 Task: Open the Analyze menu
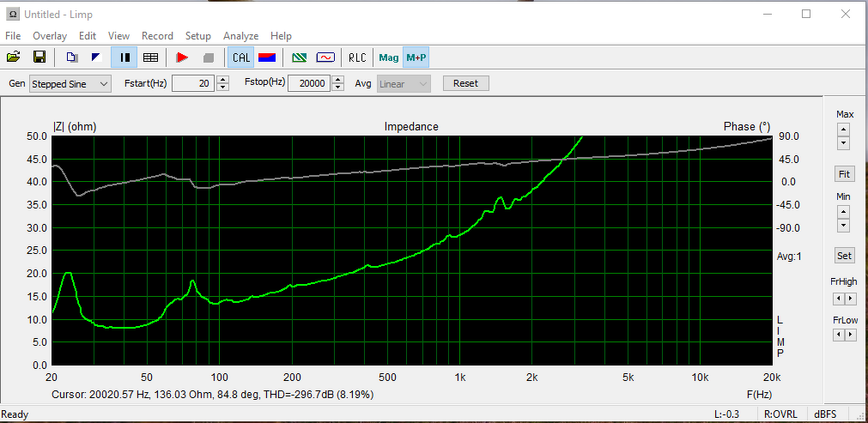click(240, 36)
